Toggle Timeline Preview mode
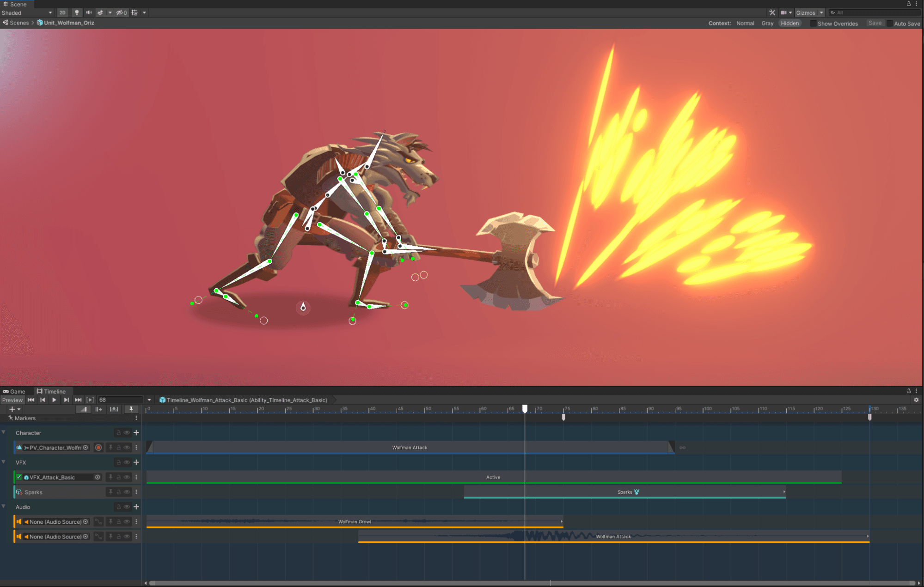This screenshot has width=924, height=587. (x=12, y=400)
